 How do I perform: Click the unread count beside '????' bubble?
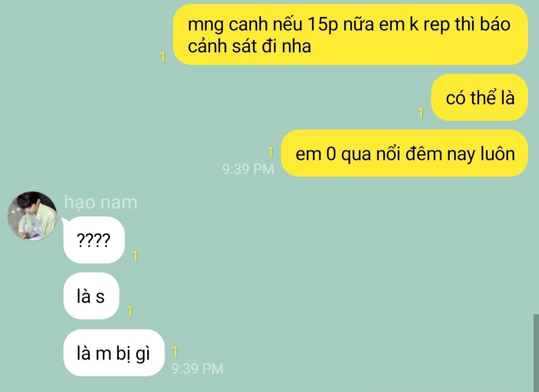[x=135, y=256]
